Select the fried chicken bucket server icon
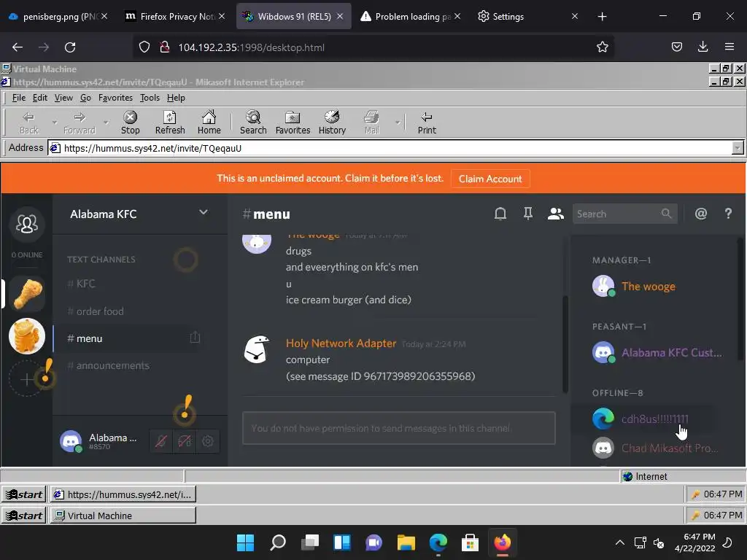Screen dimensions: 747x560 point(27,336)
